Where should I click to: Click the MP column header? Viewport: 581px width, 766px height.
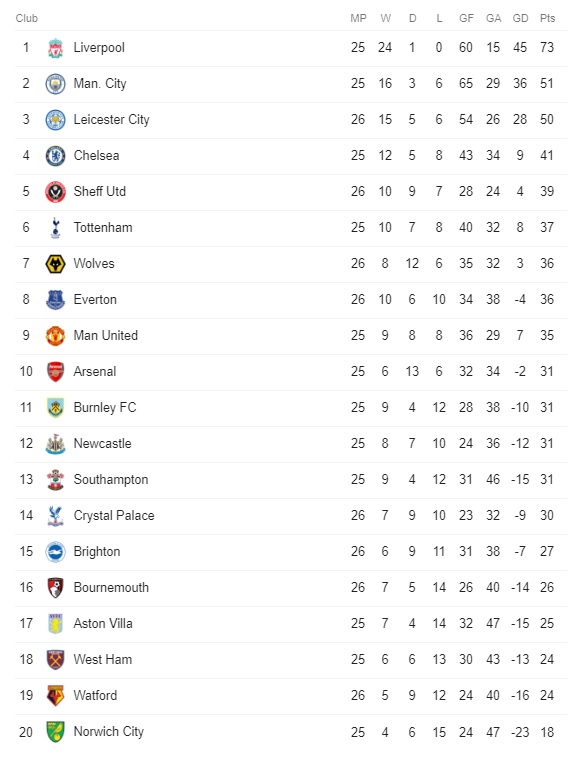[358, 19]
